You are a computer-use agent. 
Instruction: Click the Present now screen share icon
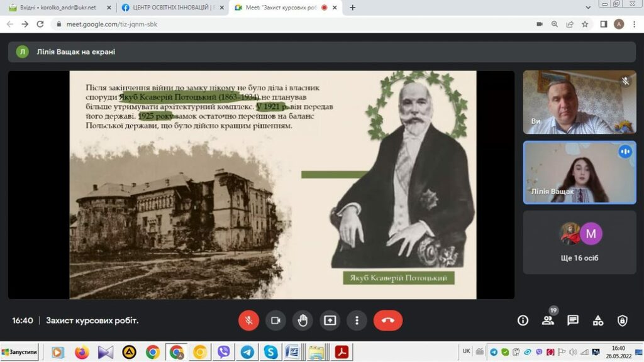330,321
